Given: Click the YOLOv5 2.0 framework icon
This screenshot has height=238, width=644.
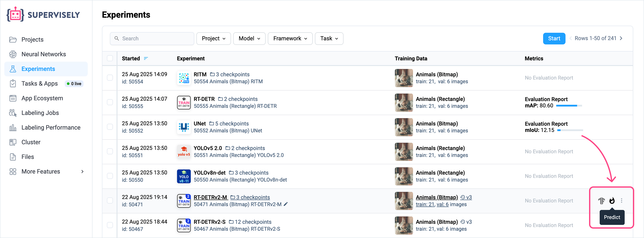Looking at the screenshot, I should pos(184,152).
